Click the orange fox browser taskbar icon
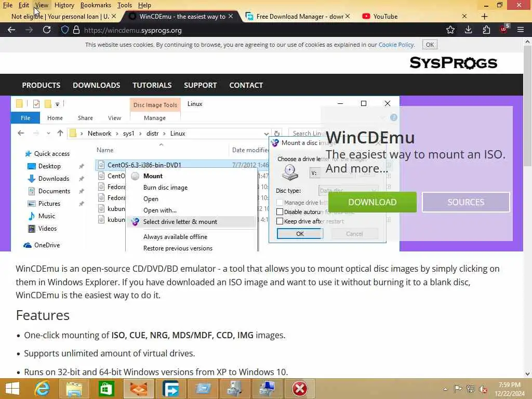 point(138,389)
